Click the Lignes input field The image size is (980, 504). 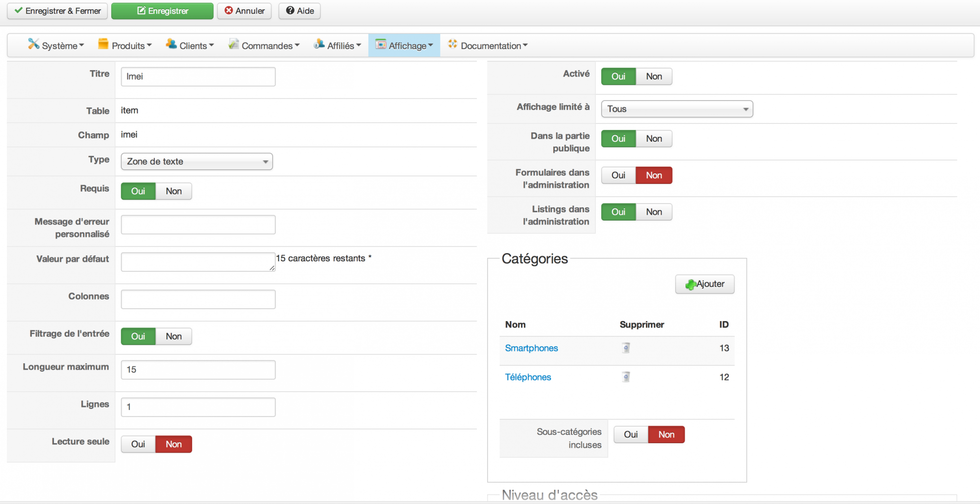198,407
